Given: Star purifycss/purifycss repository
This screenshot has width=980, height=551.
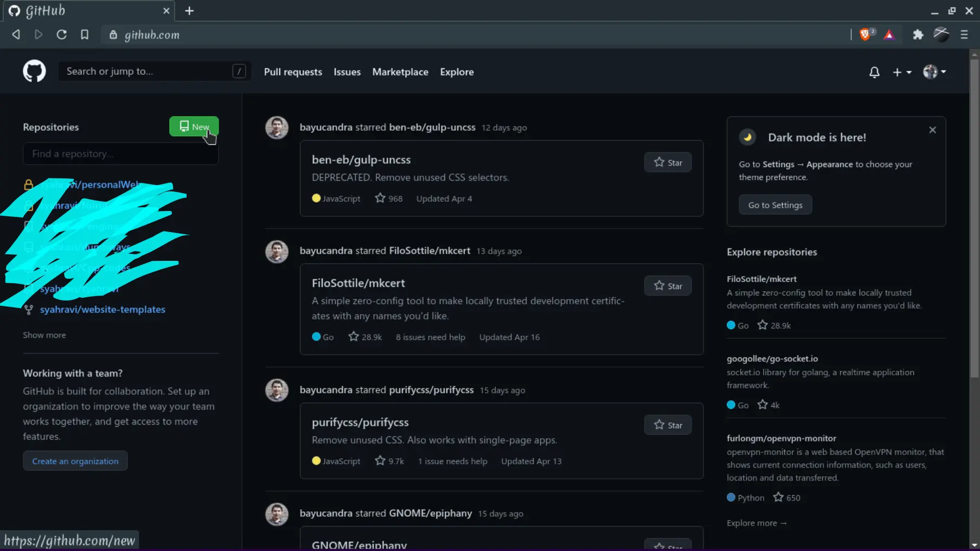Looking at the screenshot, I should click(x=668, y=425).
